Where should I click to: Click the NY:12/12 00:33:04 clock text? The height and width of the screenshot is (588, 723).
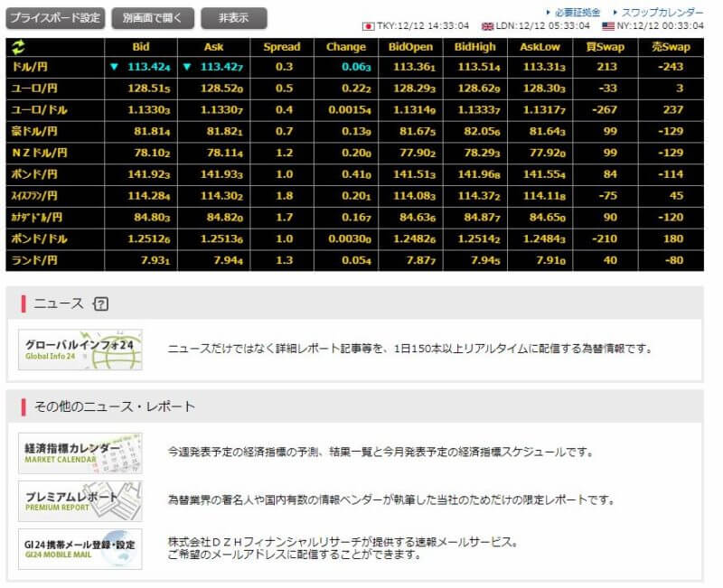click(x=661, y=26)
